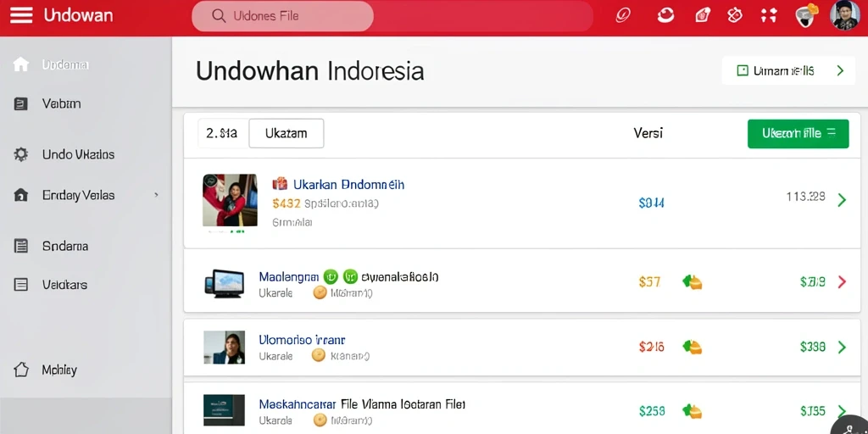The height and width of the screenshot is (434, 868).
Task: Select the Ukatam tab
Action: click(287, 133)
